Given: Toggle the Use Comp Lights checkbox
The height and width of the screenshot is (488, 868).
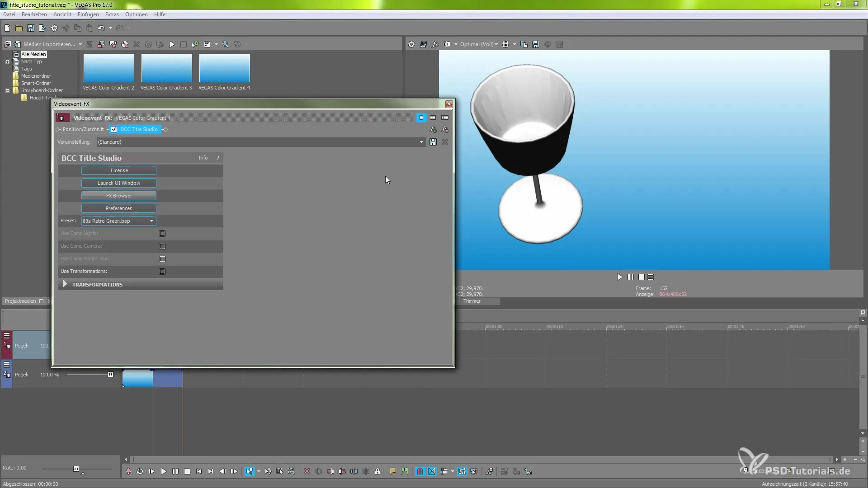Looking at the screenshot, I should [162, 234].
